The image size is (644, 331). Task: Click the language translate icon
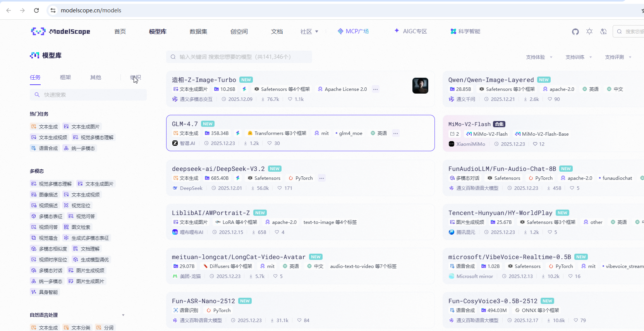(x=603, y=31)
